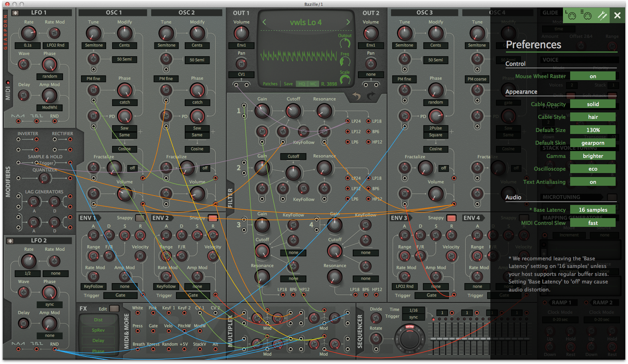Open the Cable Style dropdown
The width and height of the screenshot is (628, 364).
click(593, 117)
